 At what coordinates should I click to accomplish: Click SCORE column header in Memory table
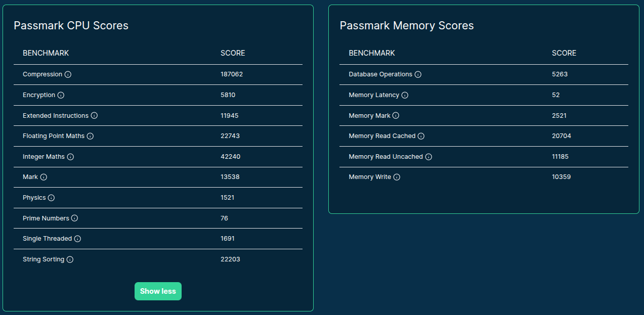pyautogui.click(x=564, y=53)
